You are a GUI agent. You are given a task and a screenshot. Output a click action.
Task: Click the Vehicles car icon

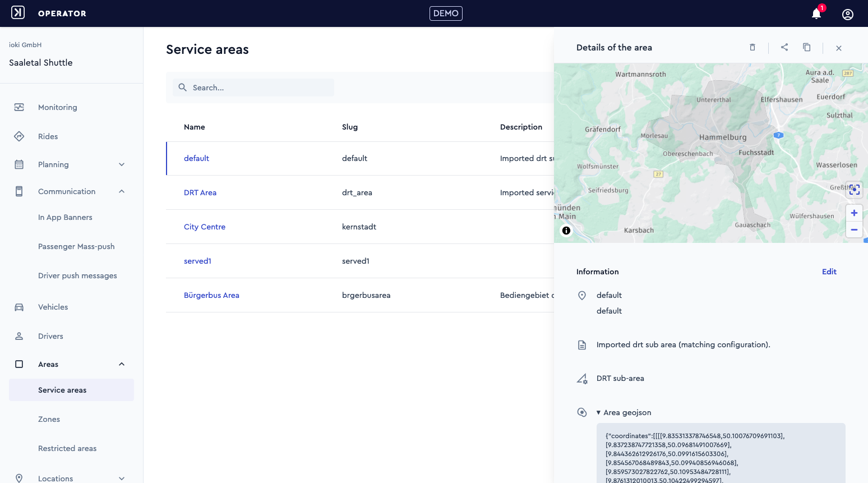click(x=19, y=307)
